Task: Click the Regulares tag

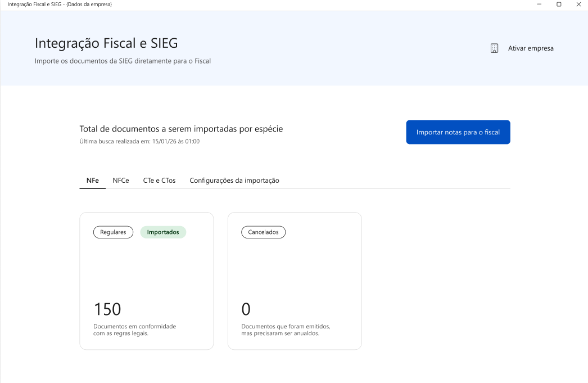Action: click(x=113, y=232)
